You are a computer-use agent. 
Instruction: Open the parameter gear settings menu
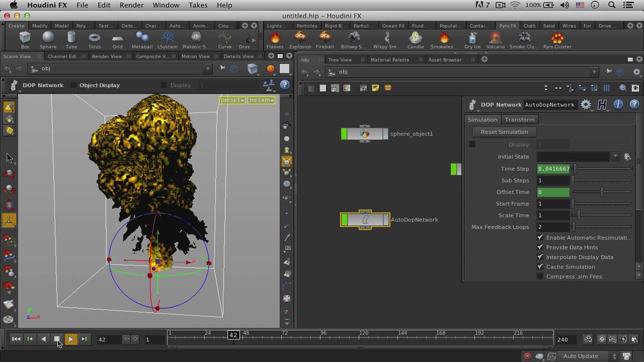(x=586, y=105)
